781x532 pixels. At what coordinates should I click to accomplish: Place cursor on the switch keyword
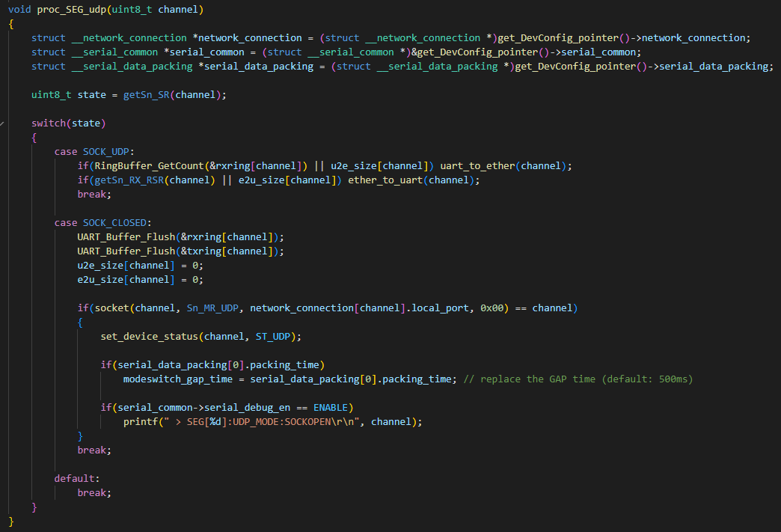click(49, 123)
